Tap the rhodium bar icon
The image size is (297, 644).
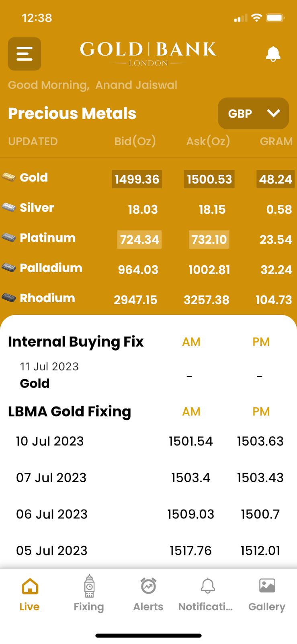[8, 298]
